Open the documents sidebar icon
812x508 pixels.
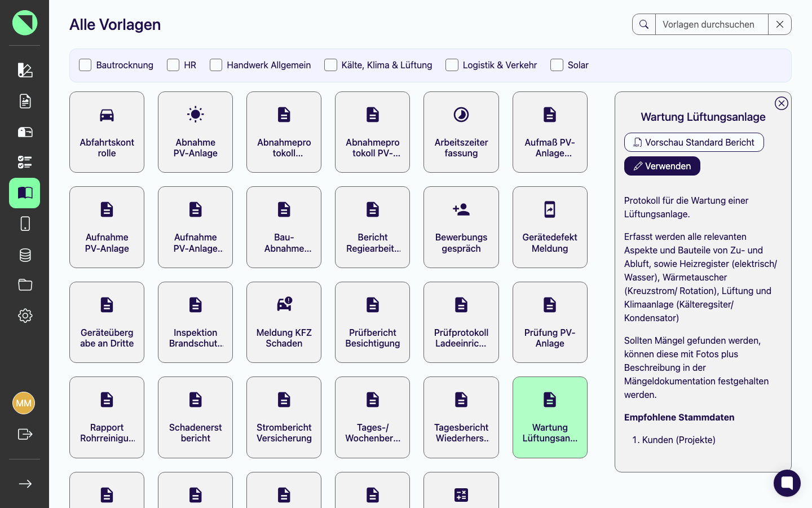pos(25,101)
